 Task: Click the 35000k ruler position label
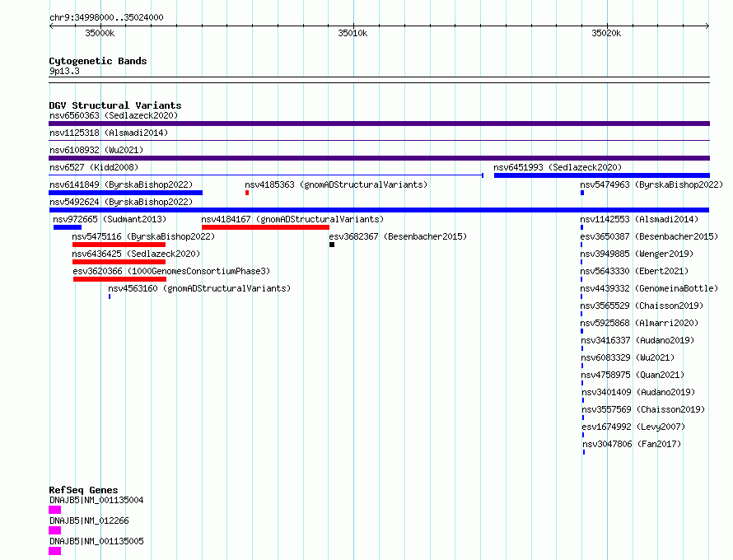tap(100, 33)
